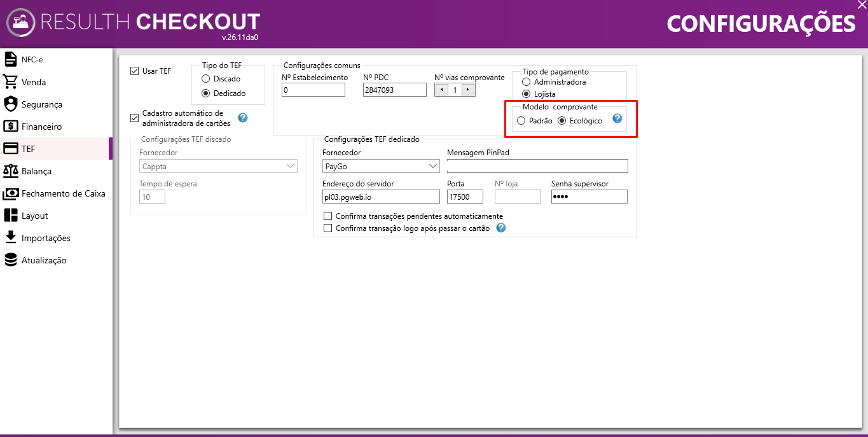
Task: Open the Balança scale icon
Action: coord(10,170)
